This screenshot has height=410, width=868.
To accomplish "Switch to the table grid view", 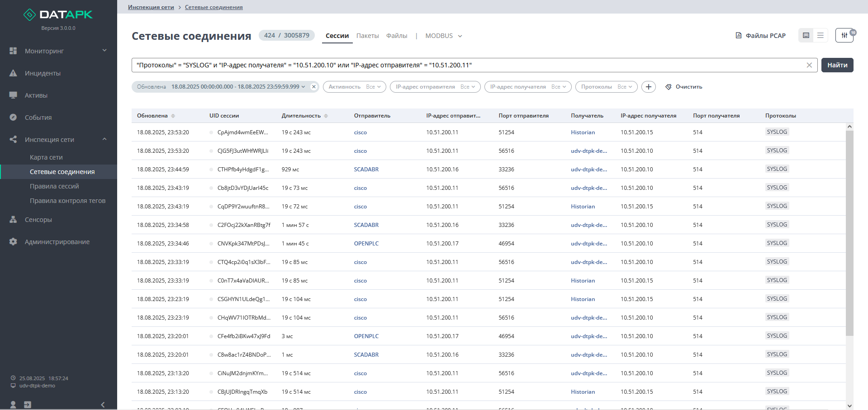I will coord(806,35).
